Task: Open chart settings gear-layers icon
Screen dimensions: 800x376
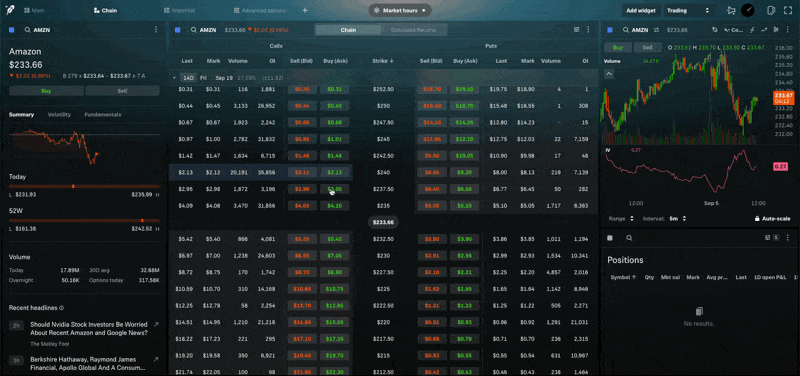Action: tap(715, 30)
